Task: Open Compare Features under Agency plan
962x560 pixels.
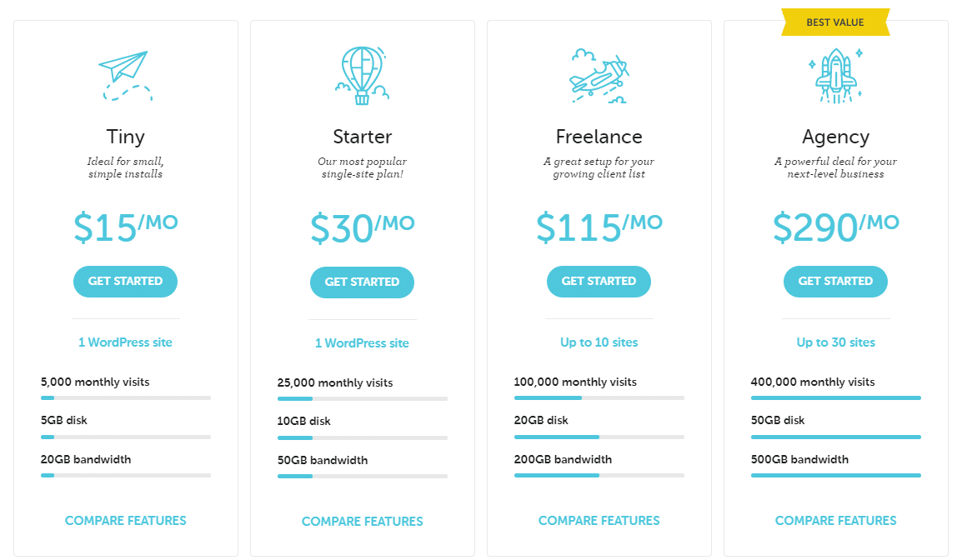Action: (x=835, y=521)
